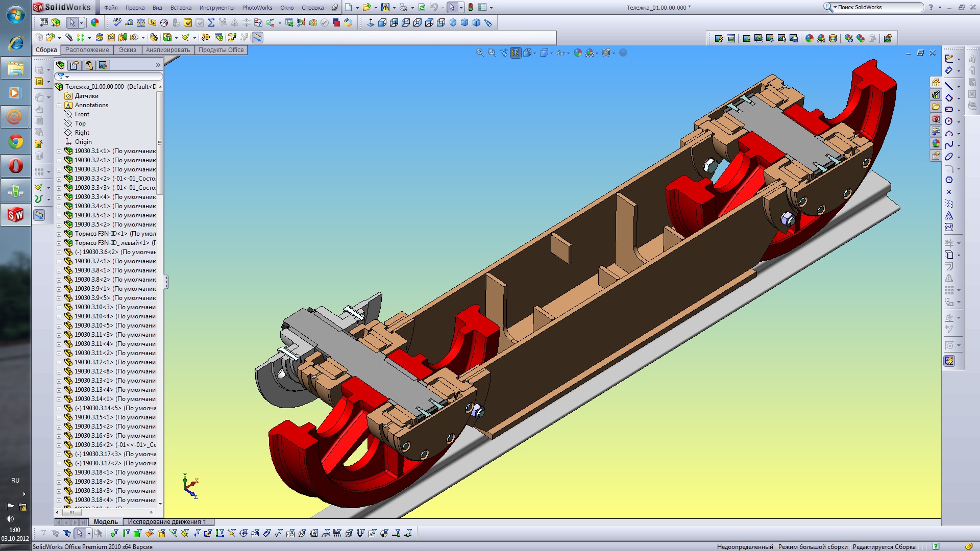Open the Mass Properties scale icon
Screen dimensions: 980x551
coord(141,22)
